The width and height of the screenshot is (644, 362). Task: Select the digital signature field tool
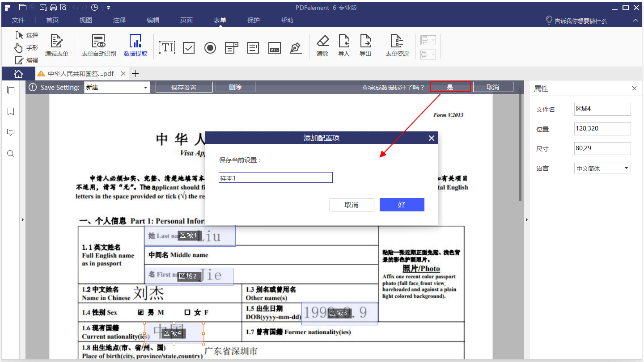click(x=296, y=48)
